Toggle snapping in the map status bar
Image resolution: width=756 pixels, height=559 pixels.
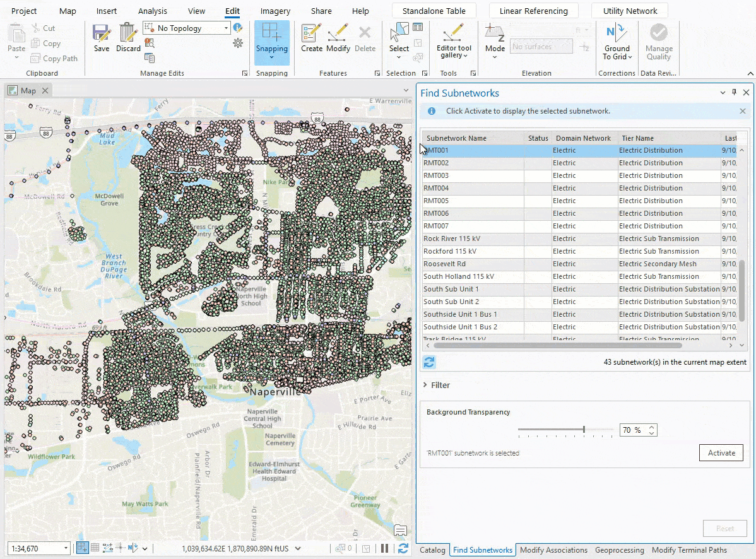82,548
